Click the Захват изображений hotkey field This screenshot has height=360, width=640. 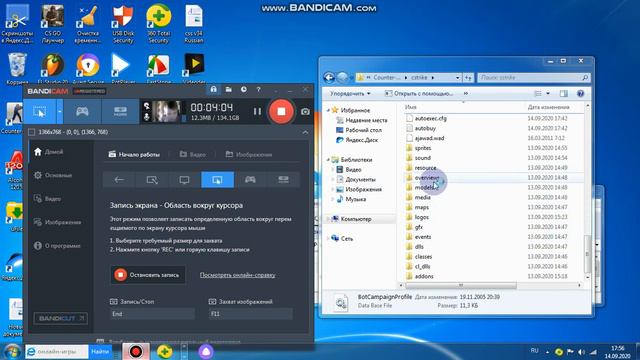(x=251, y=314)
